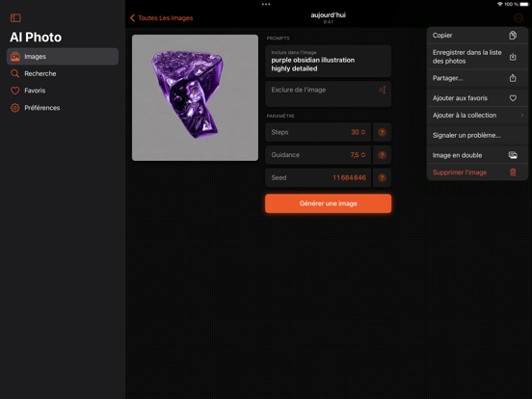This screenshot has height=399, width=532.
Task: Open help for Seed parameter
Action: point(382,177)
